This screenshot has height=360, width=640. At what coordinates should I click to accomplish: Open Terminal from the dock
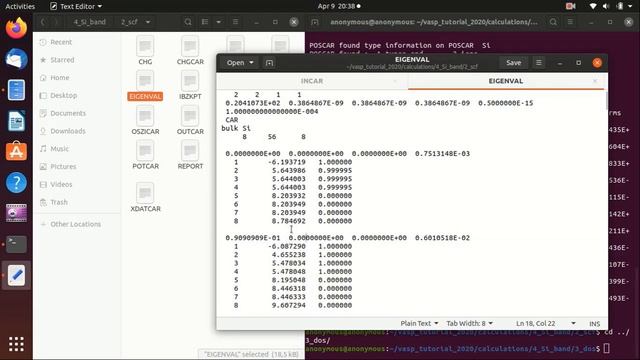point(16,244)
